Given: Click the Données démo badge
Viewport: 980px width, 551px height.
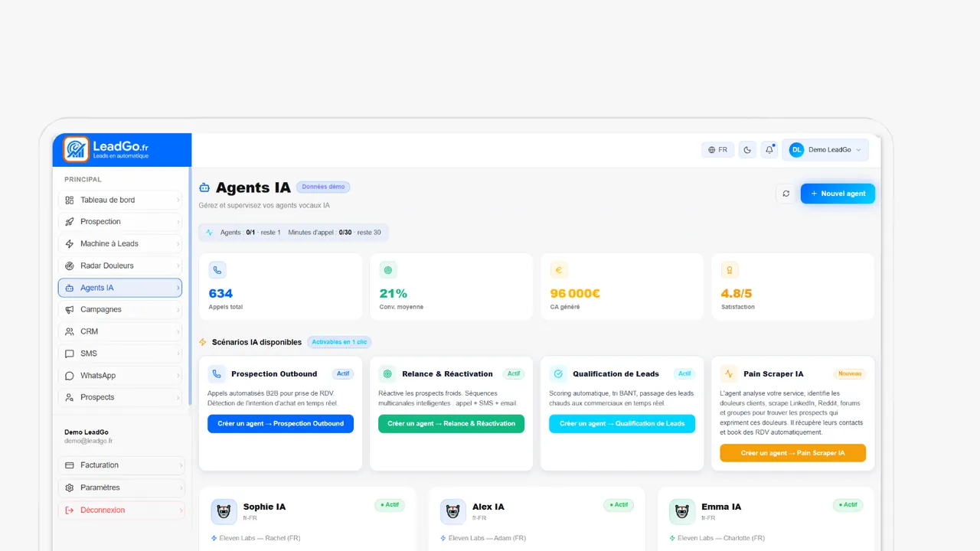Looking at the screenshot, I should click(323, 187).
